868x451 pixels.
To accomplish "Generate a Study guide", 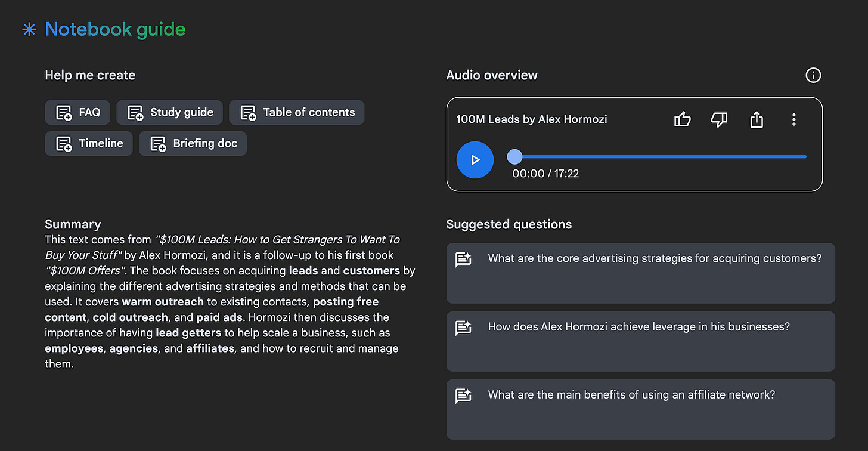I will point(169,112).
